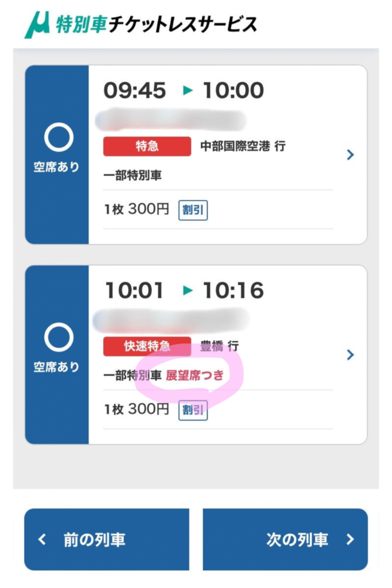Go to 次の列車 next train
Screen dimensions: 392x588
285,539
